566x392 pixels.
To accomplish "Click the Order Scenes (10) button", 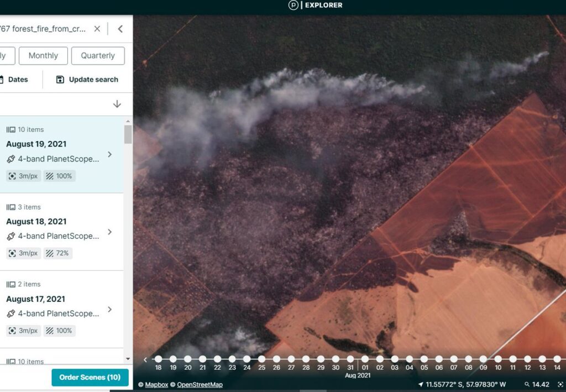I will 90,377.
